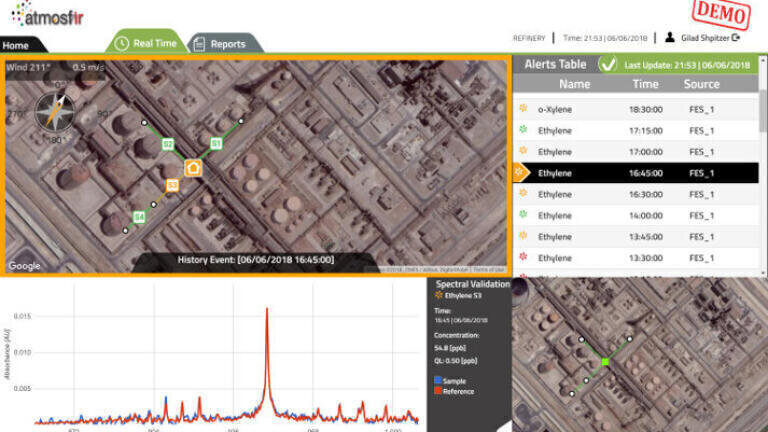This screenshot has width=768, height=432.
Task: Click the Source column header
Action: pyautogui.click(x=701, y=84)
